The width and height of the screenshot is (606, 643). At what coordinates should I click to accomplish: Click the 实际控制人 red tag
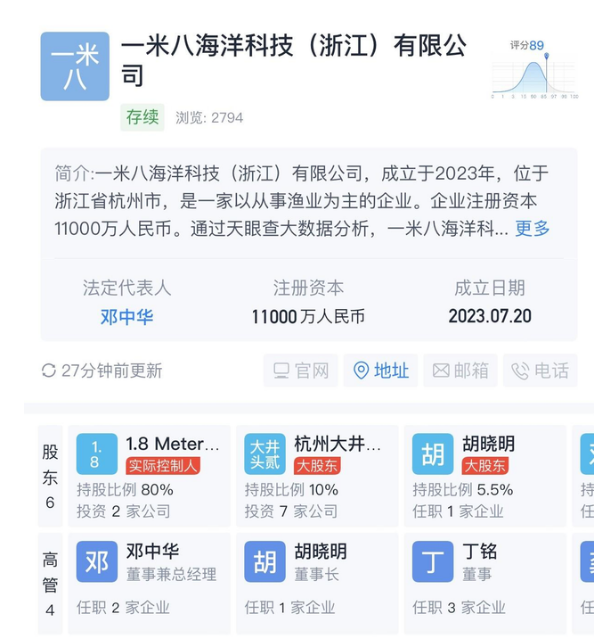pos(163,466)
